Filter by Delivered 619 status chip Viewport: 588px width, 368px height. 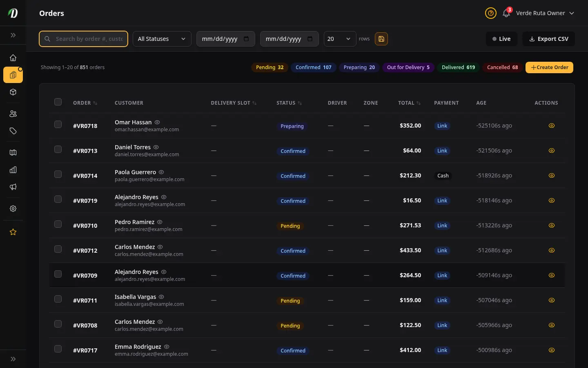point(458,67)
